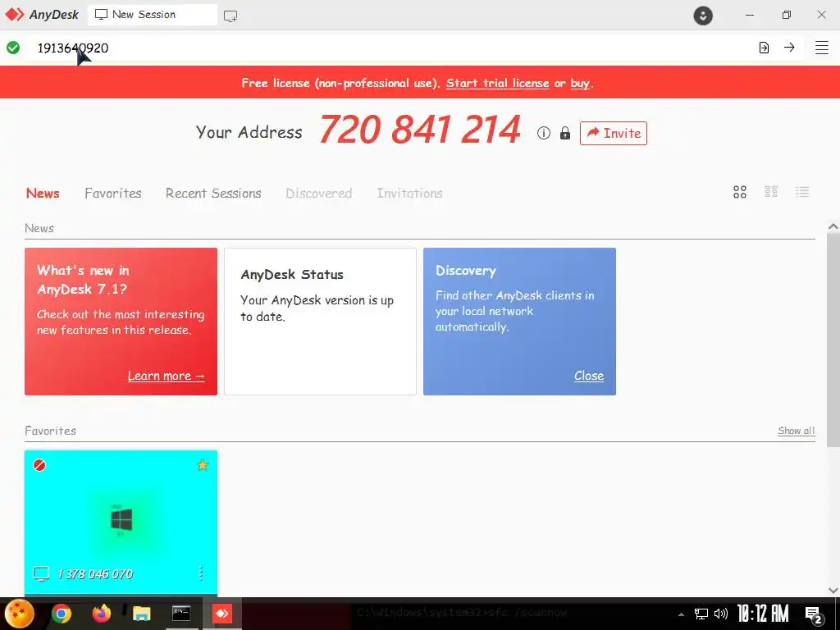Click the green connection status check icon
This screenshot has height=630, width=840.
click(13, 48)
